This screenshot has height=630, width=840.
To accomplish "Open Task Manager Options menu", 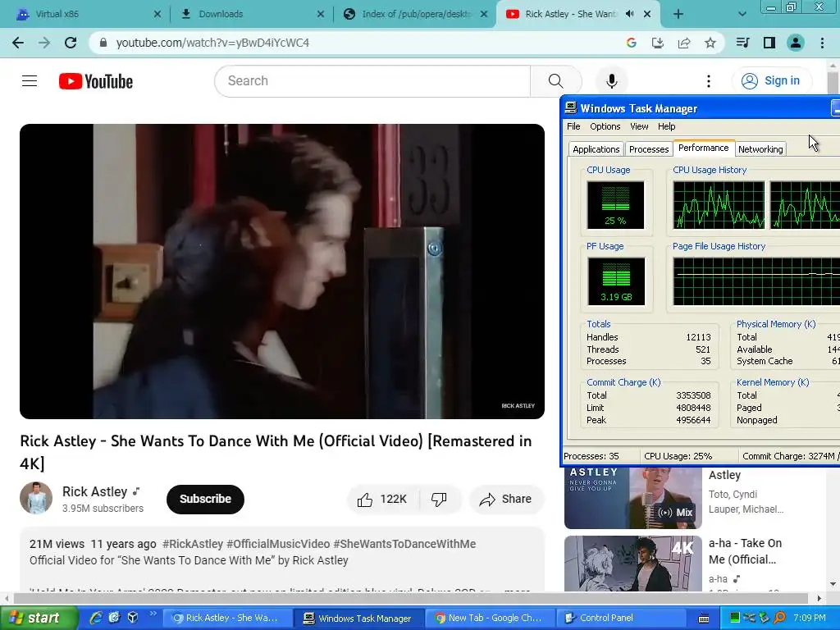I will click(x=605, y=126).
